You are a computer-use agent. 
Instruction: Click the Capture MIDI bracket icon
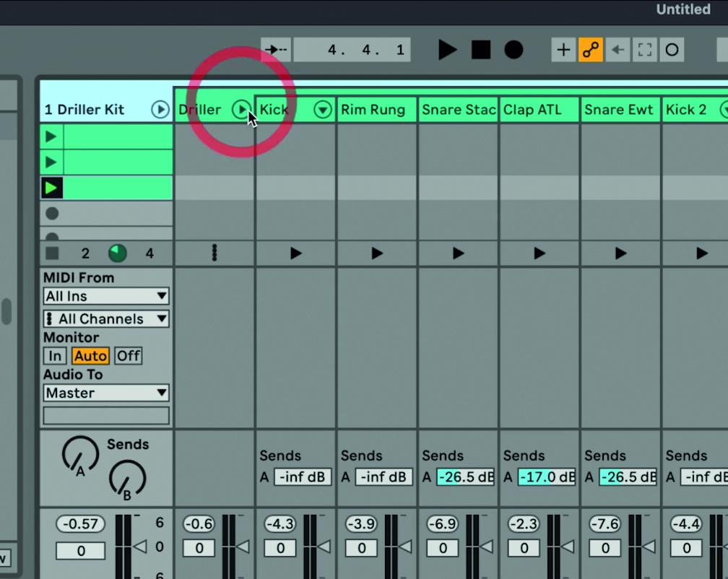pos(644,50)
